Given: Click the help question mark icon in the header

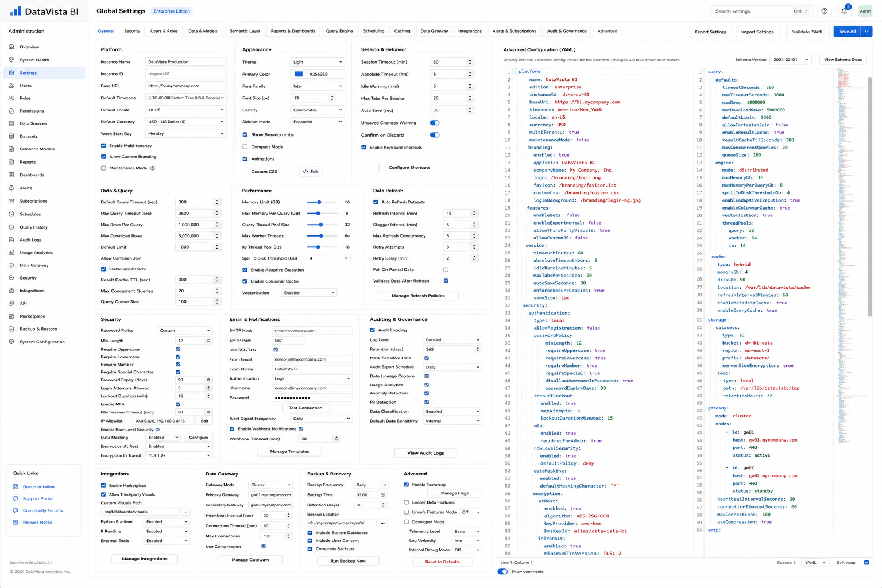Looking at the screenshot, I should tap(825, 11).
